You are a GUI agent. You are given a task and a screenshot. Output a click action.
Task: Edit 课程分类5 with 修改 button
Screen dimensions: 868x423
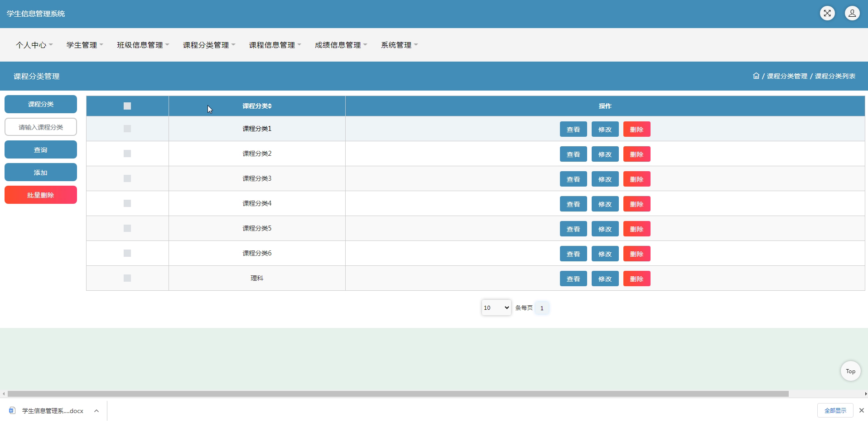pos(605,229)
